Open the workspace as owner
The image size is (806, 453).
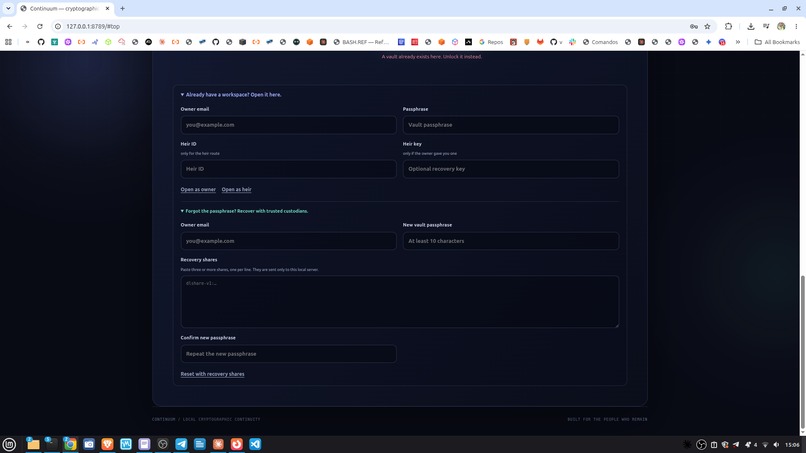click(198, 190)
